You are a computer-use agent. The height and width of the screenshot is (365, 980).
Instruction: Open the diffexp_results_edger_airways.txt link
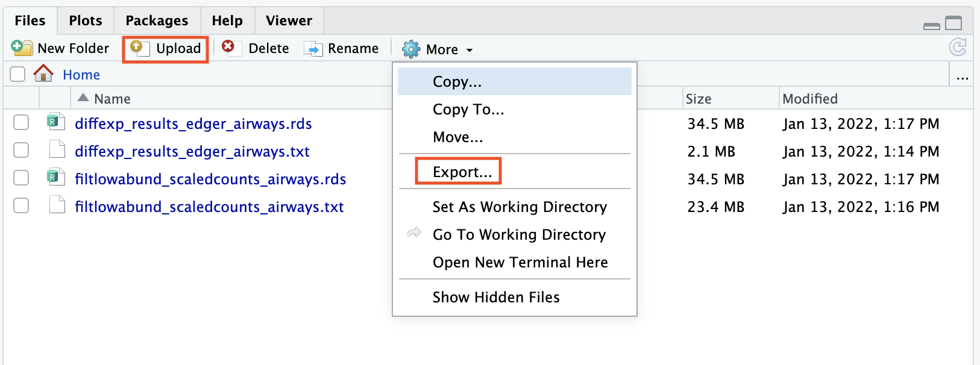coord(192,151)
